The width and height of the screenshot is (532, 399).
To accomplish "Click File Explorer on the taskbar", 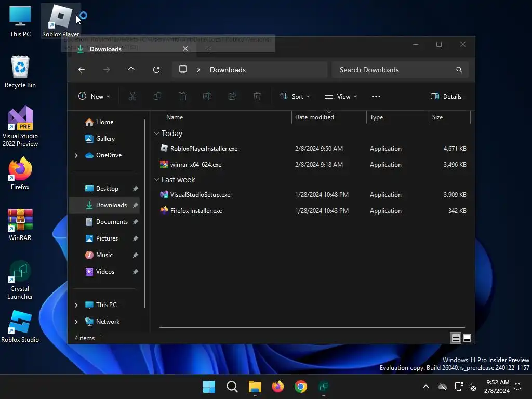I will (255, 387).
